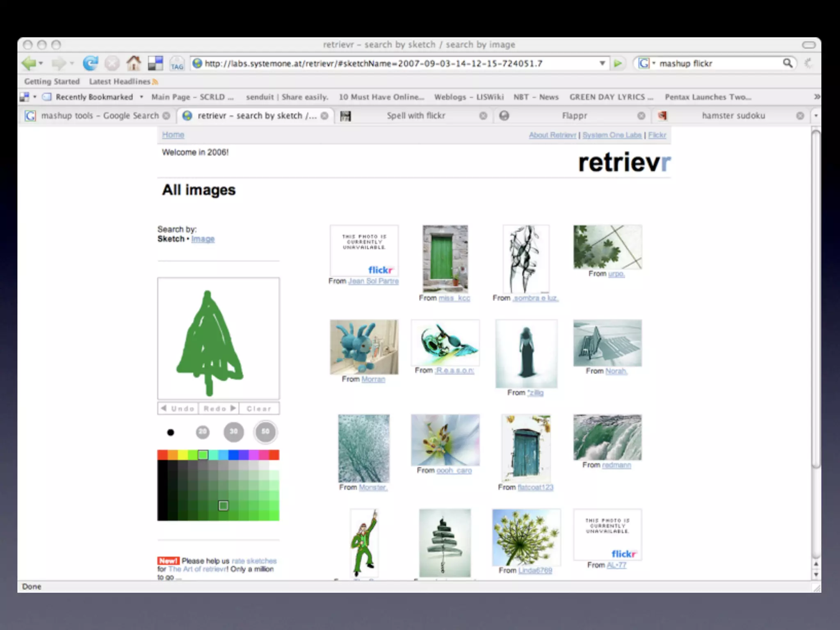
Task: Click the search magnifier icon
Action: (x=787, y=63)
